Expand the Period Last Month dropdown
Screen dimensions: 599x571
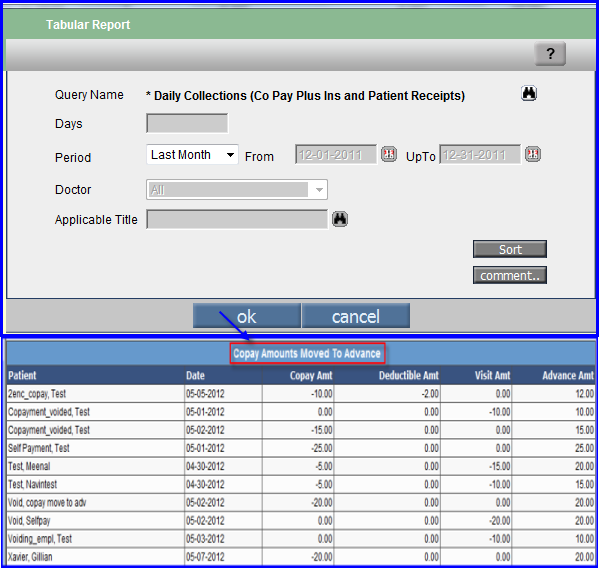pos(192,155)
